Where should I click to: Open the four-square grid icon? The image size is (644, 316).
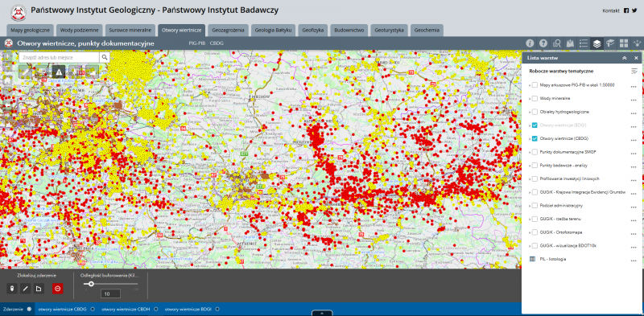click(x=624, y=43)
